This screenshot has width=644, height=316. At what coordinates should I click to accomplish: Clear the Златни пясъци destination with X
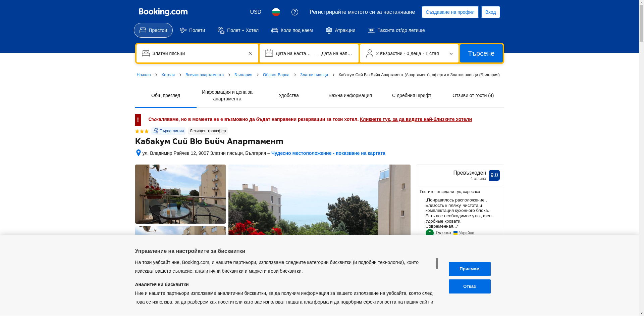250,53
